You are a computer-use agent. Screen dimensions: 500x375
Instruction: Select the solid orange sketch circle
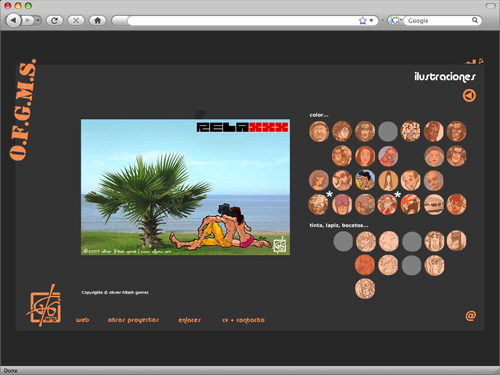[x=365, y=265]
